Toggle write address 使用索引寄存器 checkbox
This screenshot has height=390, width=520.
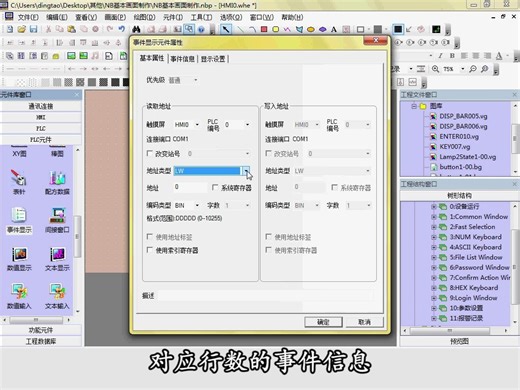pos(268,250)
